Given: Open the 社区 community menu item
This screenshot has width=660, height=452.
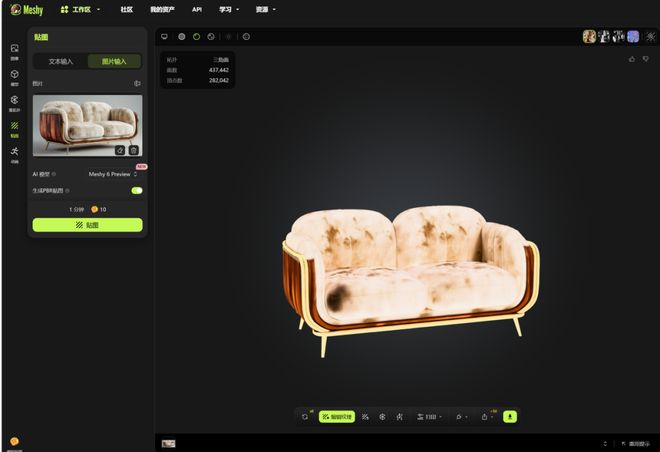Looking at the screenshot, I should tap(126, 9).
